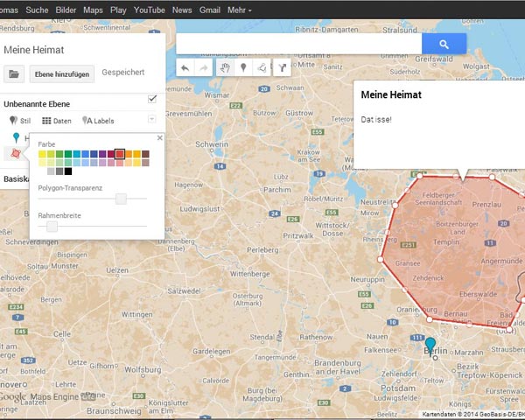Image resolution: width=525 pixels, height=420 pixels.
Task: Click the Unbenannte Ebene layer name
Action: [37, 104]
